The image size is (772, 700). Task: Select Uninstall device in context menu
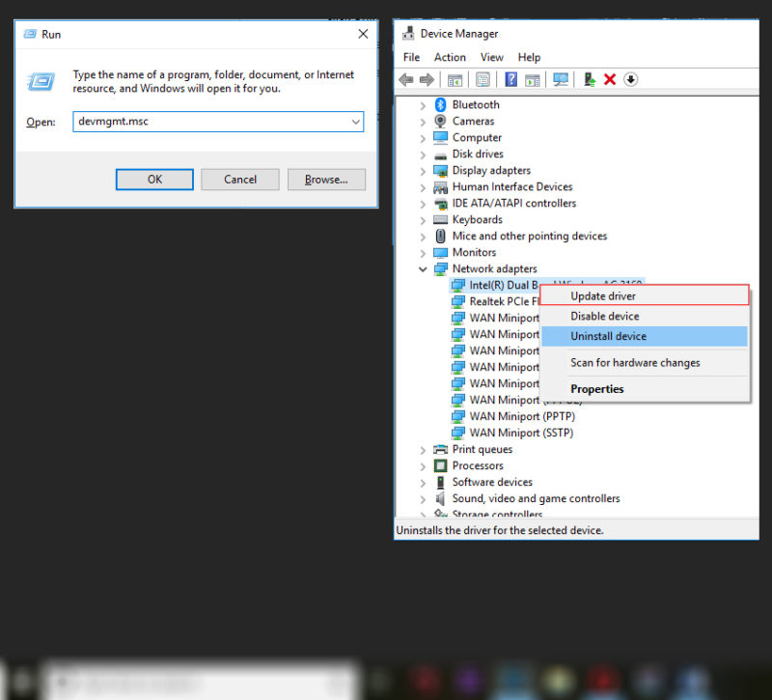pyautogui.click(x=608, y=336)
